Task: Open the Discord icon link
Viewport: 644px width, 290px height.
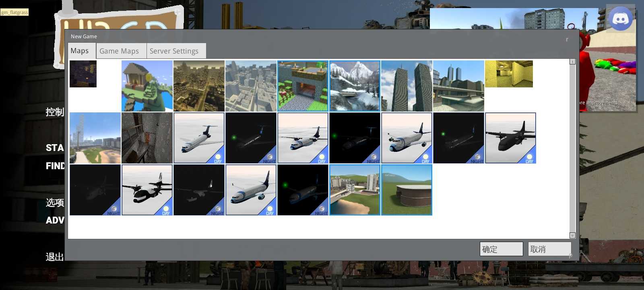Action: tap(620, 19)
